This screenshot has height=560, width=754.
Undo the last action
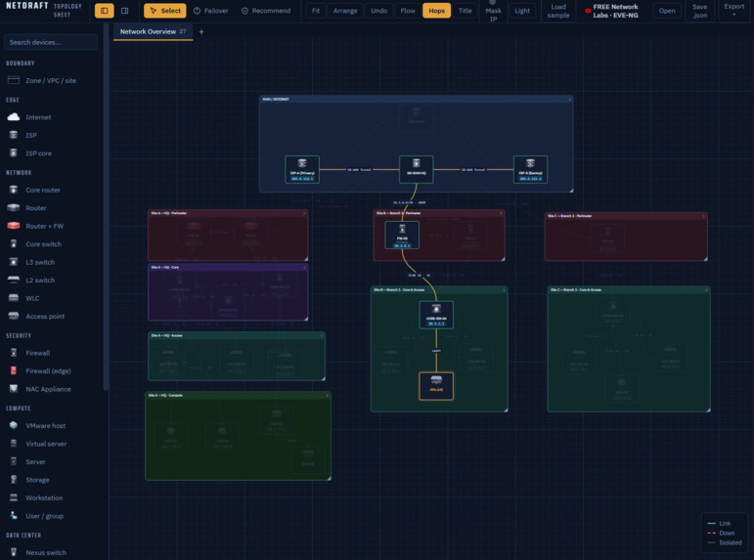coord(378,11)
